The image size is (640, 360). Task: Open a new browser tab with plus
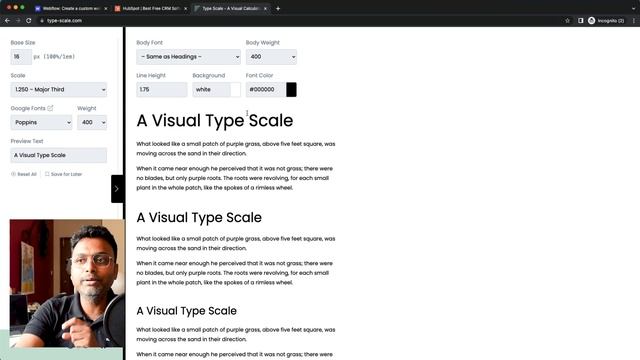pos(278,8)
